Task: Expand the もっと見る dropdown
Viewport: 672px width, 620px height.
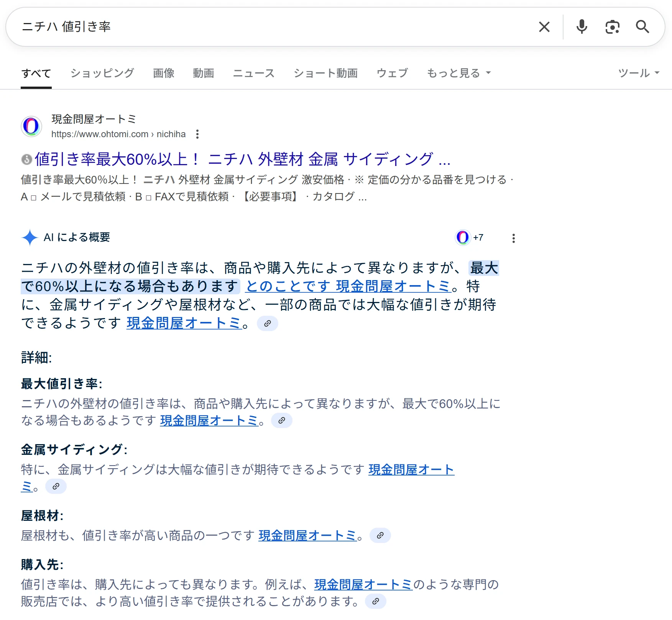Action: coord(459,73)
